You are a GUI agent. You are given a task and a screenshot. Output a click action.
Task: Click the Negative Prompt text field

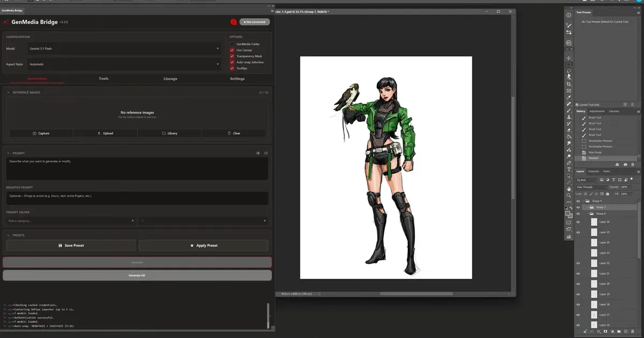click(x=137, y=198)
